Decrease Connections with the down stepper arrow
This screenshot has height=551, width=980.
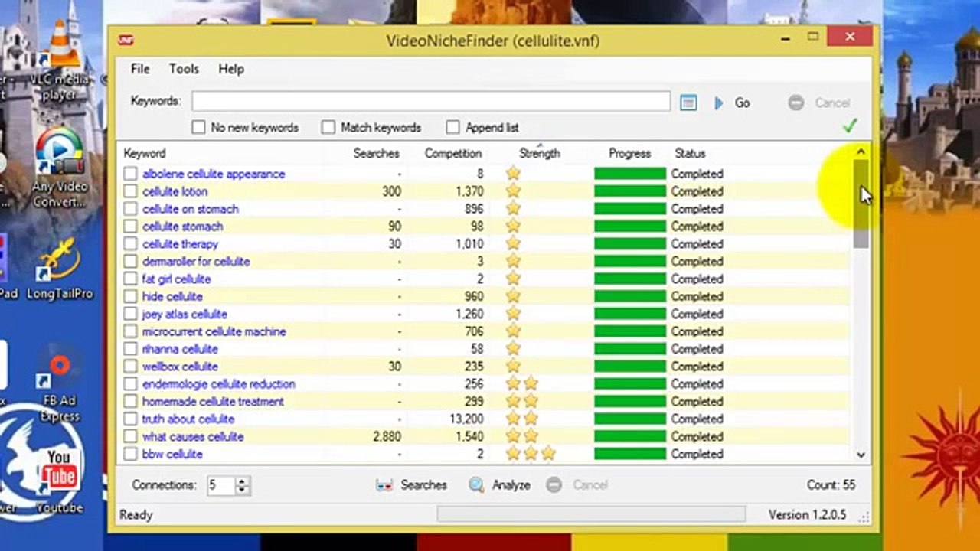click(x=243, y=489)
